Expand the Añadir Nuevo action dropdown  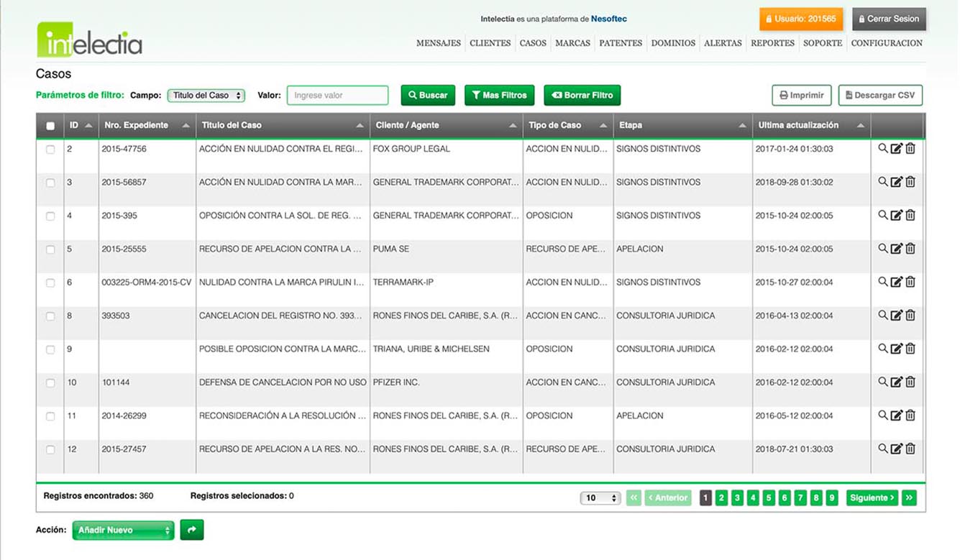tap(123, 531)
